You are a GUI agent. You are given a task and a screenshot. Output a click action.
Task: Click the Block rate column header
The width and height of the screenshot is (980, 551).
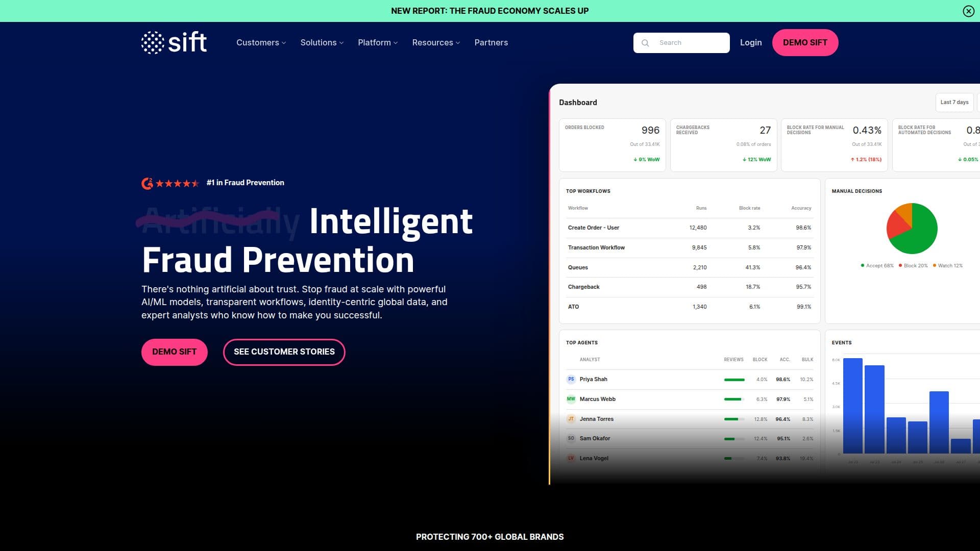(749, 208)
